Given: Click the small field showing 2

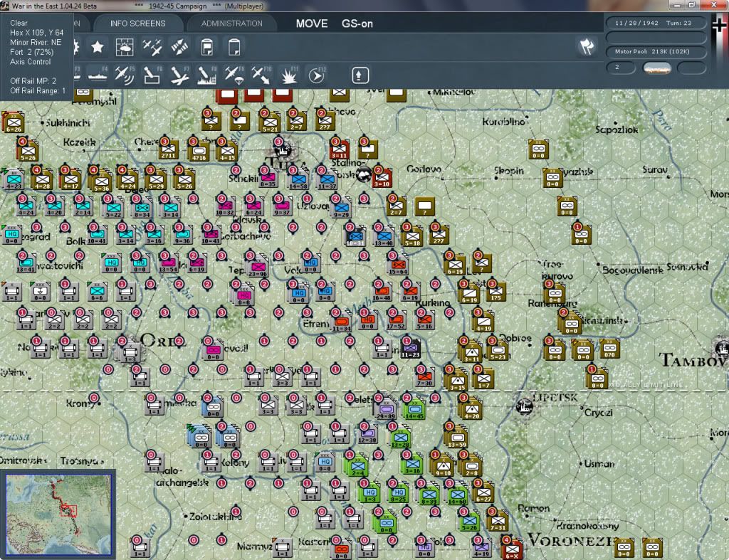Looking at the screenshot, I should [x=621, y=68].
